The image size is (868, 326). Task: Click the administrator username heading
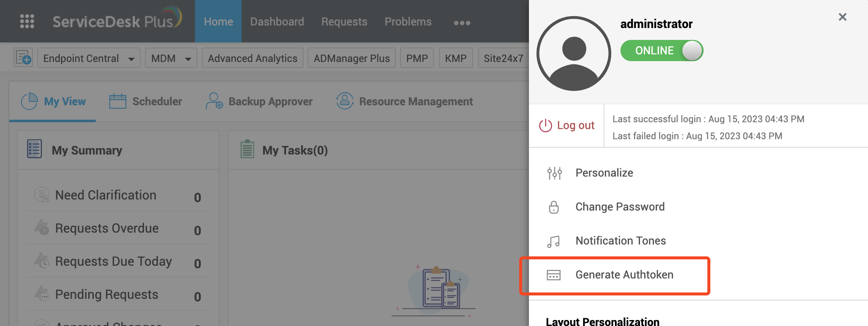tap(657, 24)
